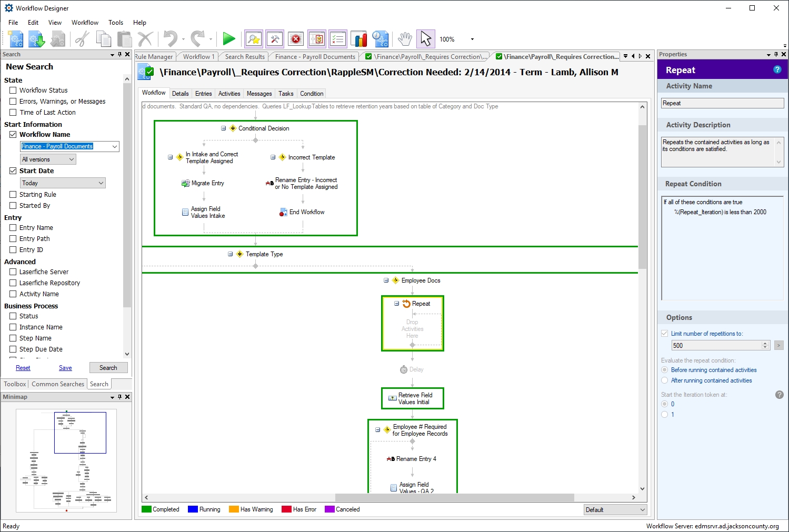Click the Search button

click(x=108, y=368)
